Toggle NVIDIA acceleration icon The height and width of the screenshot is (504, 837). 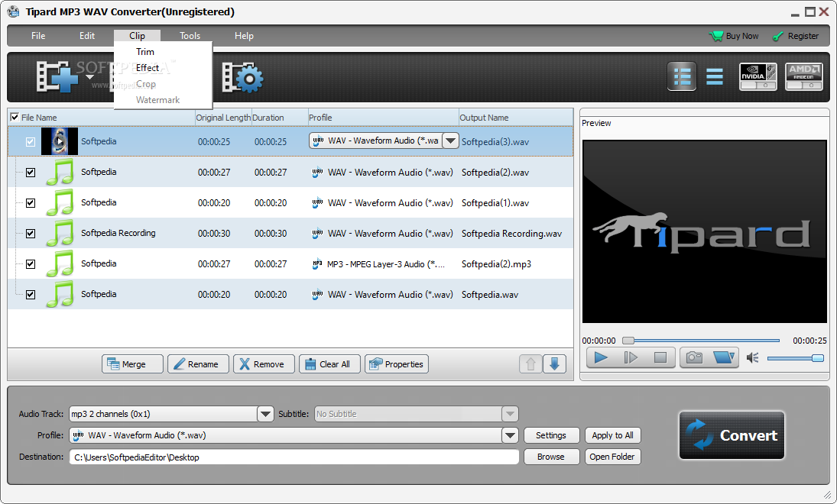tap(758, 76)
